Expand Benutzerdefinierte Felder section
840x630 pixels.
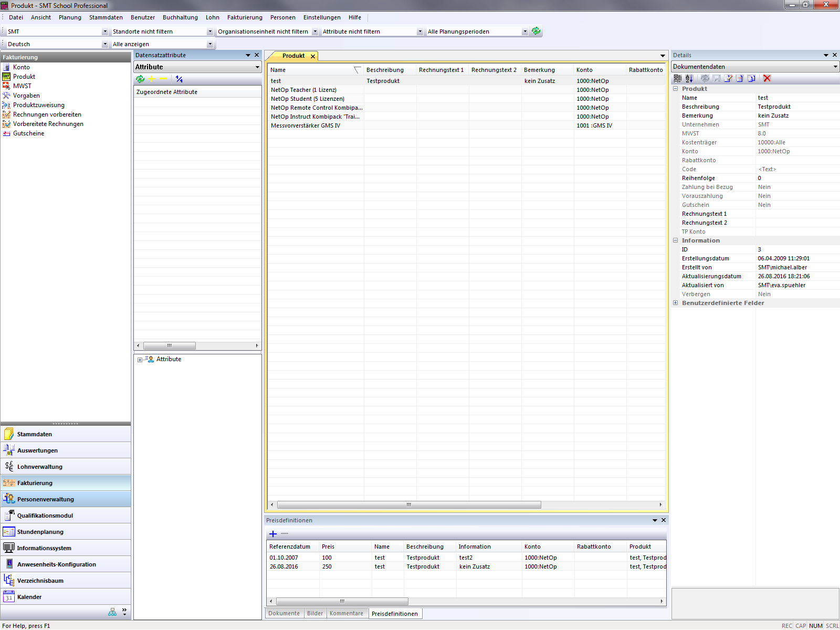(676, 303)
